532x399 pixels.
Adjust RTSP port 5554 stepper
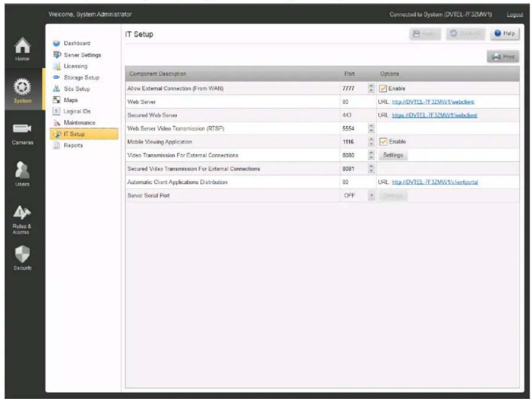coord(371,128)
